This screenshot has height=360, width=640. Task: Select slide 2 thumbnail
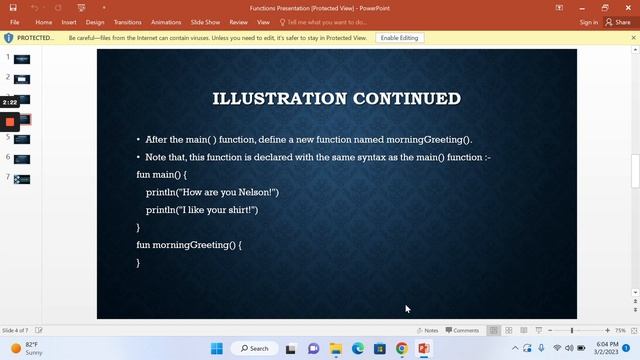point(22,79)
